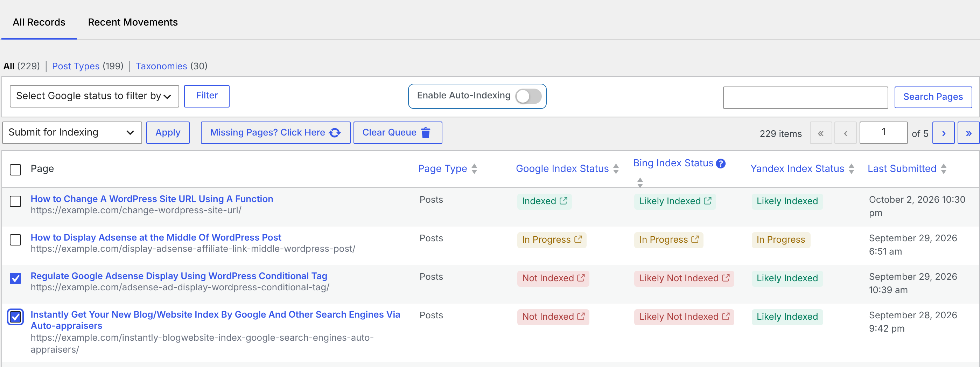980x367 pixels.
Task: Open the Submit for Indexing bulk action dropdown
Action: click(x=72, y=132)
